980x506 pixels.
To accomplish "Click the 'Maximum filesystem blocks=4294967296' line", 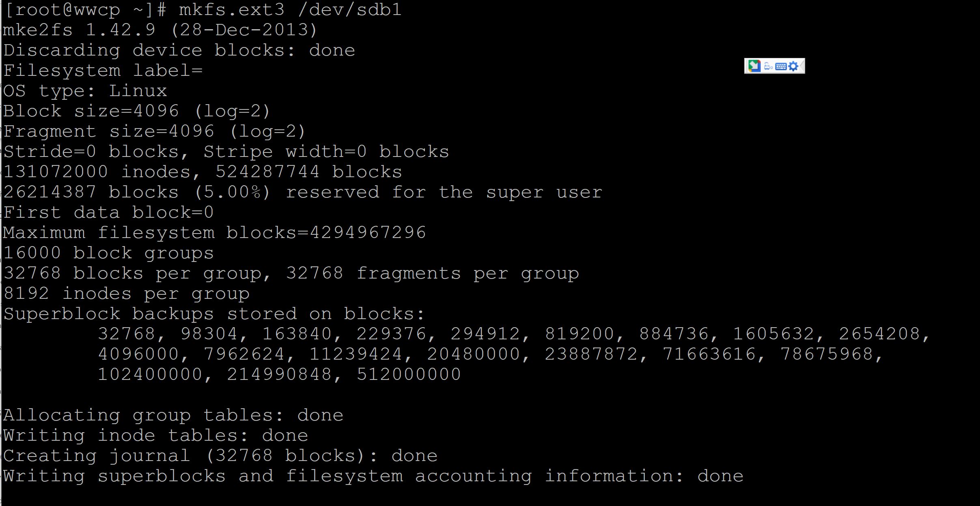I will 214,233.
